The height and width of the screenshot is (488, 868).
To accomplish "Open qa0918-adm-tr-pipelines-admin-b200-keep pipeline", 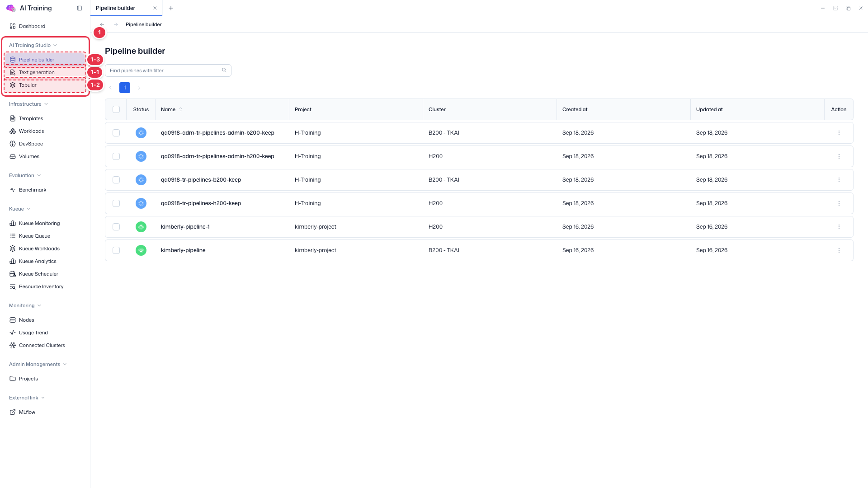I will coord(217,133).
